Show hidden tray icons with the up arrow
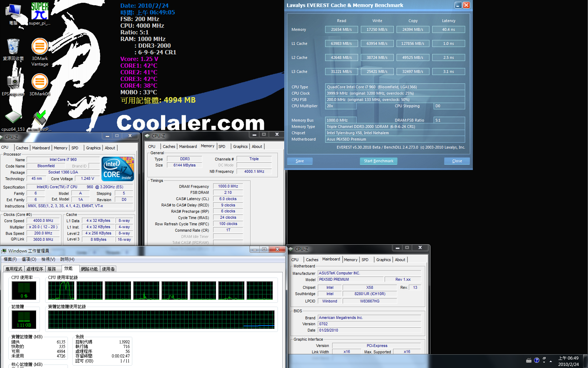Image resolution: width=588 pixels, height=368 pixels. (551, 361)
